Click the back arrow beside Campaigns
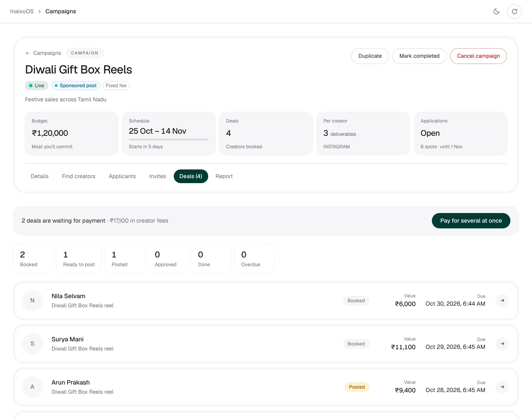The width and height of the screenshot is (532, 419). [x=28, y=53]
